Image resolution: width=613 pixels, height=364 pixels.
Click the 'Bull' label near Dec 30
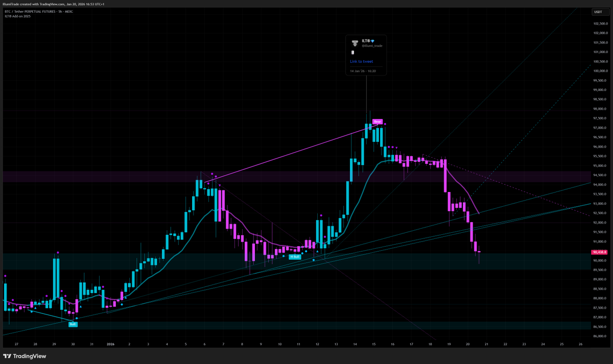click(73, 324)
